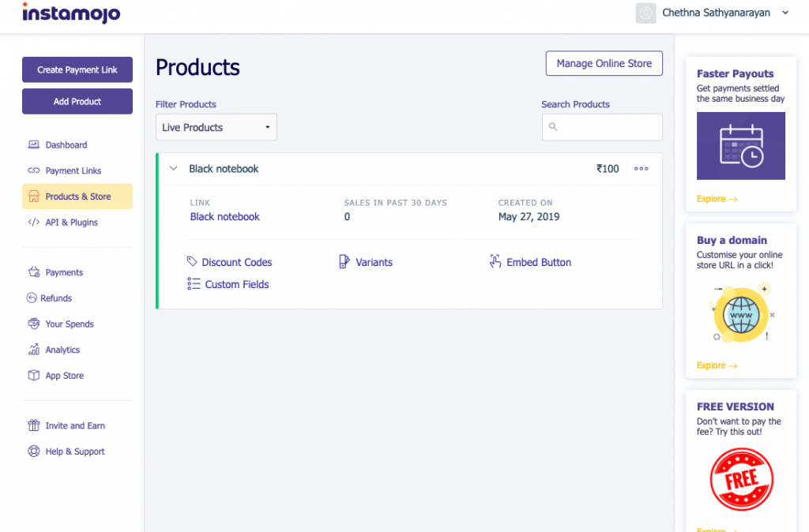Open the Live Products filter dropdown
Viewport: 809px width, 532px height.
click(x=216, y=127)
